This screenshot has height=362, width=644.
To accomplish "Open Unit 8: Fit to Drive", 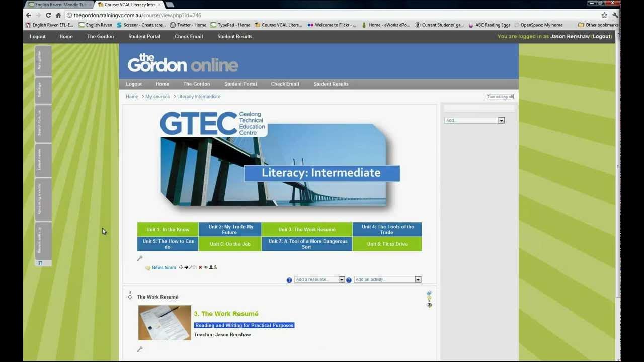I will click(x=387, y=244).
